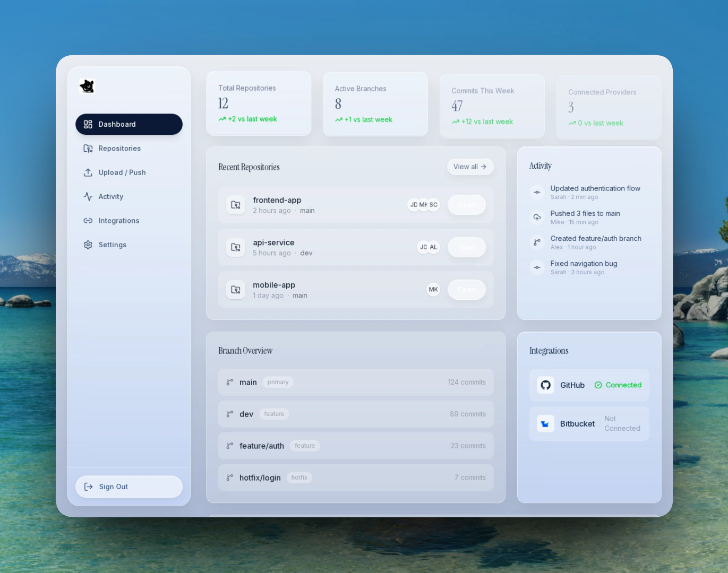Click the AL avatar on api-service
Viewport: 728px width, 573px height.
tap(433, 247)
